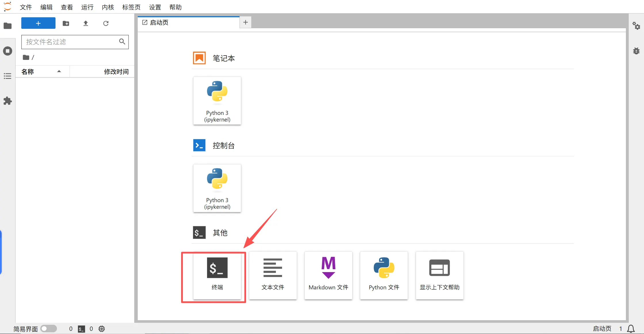644x334 pixels.
Task: Launch Python 3 notebook under 笔记本
Action: click(x=217, y=100)
